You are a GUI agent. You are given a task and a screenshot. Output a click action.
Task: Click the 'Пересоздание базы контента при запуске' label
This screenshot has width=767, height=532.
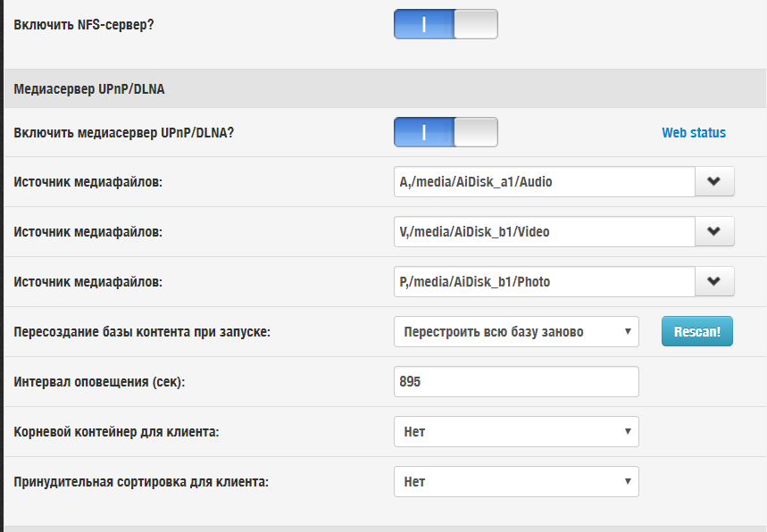coord(142,332)
